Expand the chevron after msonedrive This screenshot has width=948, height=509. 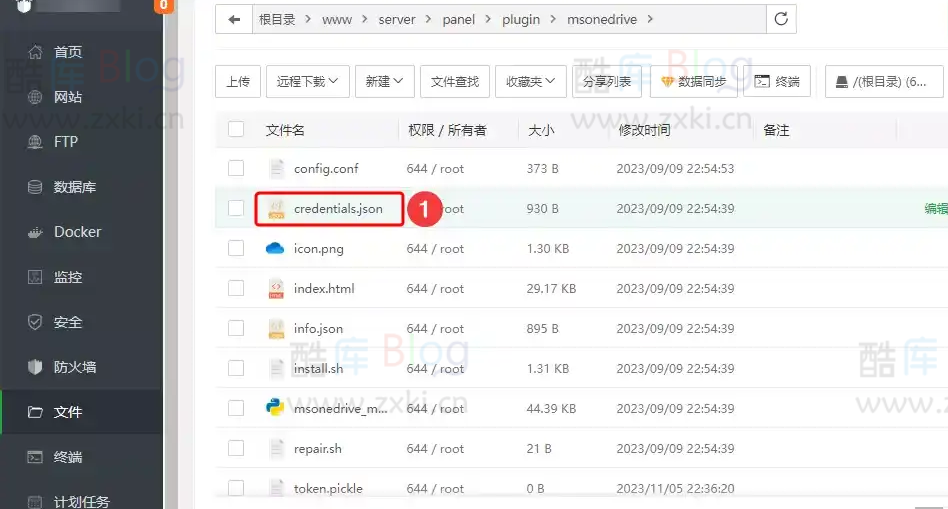[650, 19]
